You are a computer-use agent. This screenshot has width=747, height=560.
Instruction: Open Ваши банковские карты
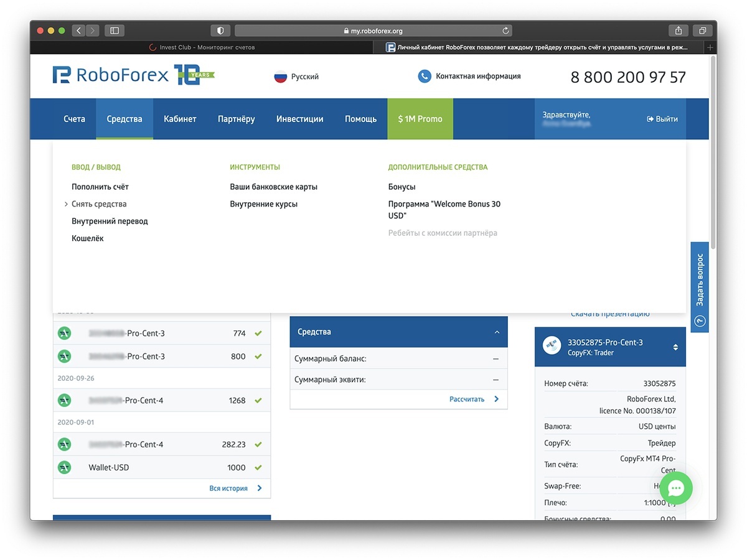pyautogui.click(x=274, y=187)
